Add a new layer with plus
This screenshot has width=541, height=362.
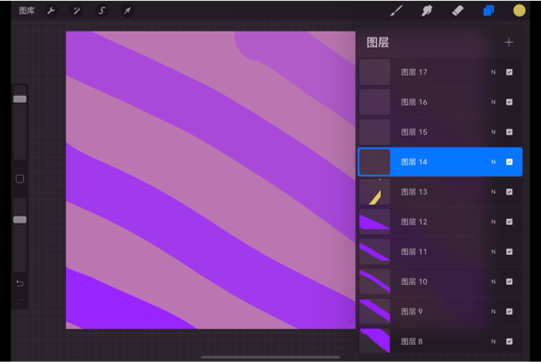[509, 42]
